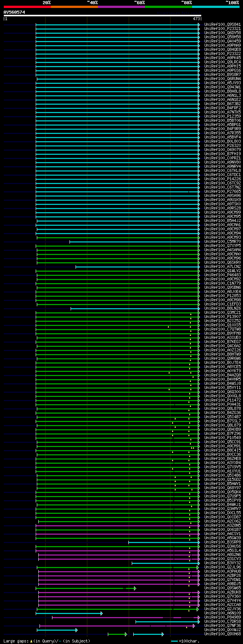This screenshot has height=644, width=243.
Task: Select UniRef100_A5JV93 hit label
Action: [x=222, y=83]
